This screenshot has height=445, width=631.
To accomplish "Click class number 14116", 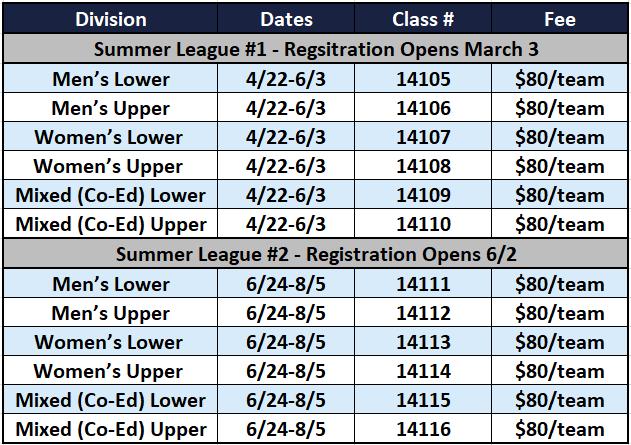I will coord(423,429).
